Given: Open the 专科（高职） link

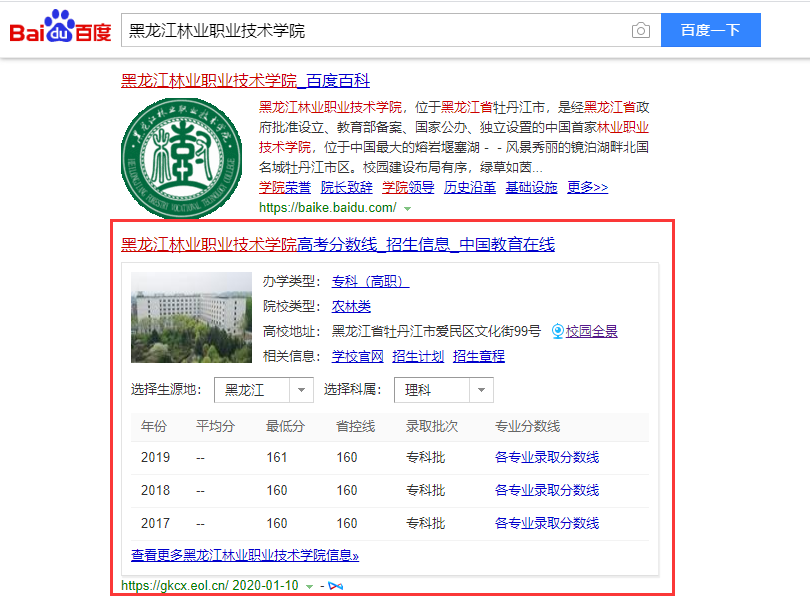Looking at the screenshot, I should 370,281.
